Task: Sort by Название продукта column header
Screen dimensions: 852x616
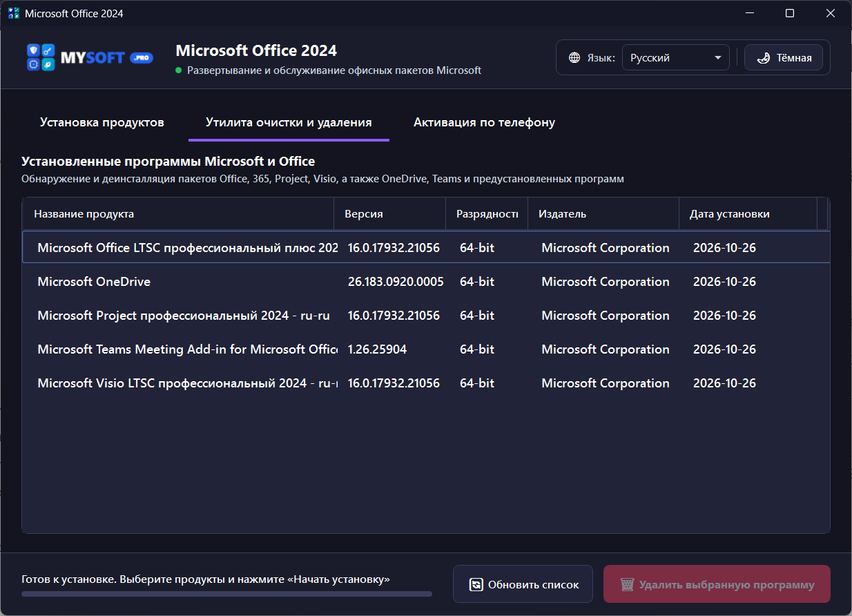Action: pyautogui.click(x=178, y=214)
